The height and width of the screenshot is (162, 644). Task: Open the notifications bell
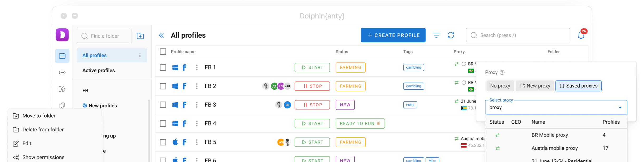tap(581, 35)
